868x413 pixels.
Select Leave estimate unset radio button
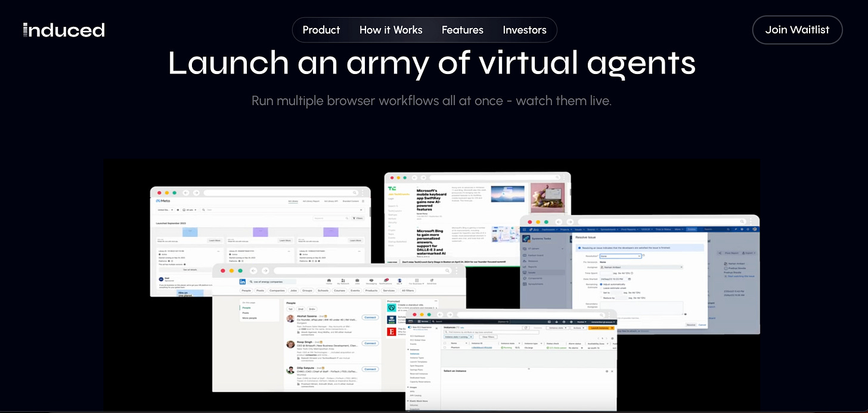[x=601, y=288]
